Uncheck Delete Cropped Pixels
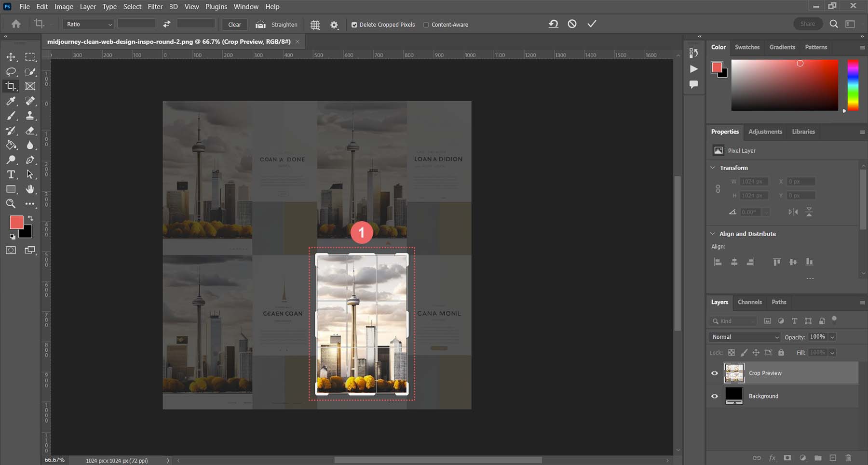 pos(354,25)
